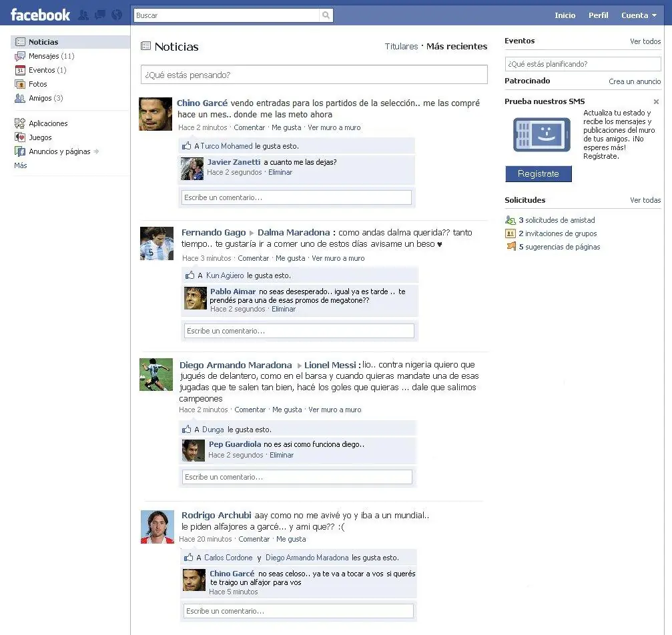The height and width of the screenshot is (635, 672).
Task: Click the group invitations icon
Action: 511,233
